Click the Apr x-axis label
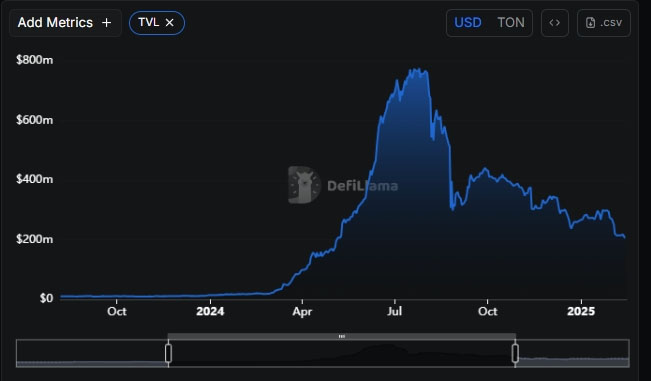 (302, 311)
